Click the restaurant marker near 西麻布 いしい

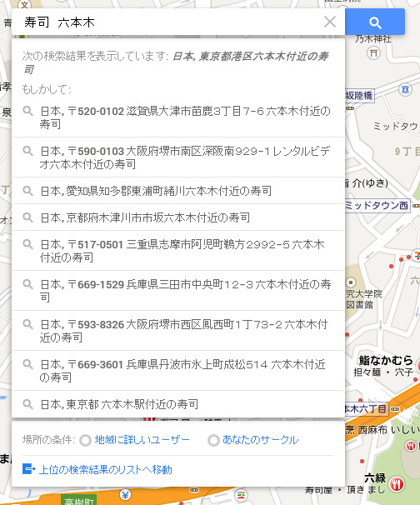tap(410, 446)
